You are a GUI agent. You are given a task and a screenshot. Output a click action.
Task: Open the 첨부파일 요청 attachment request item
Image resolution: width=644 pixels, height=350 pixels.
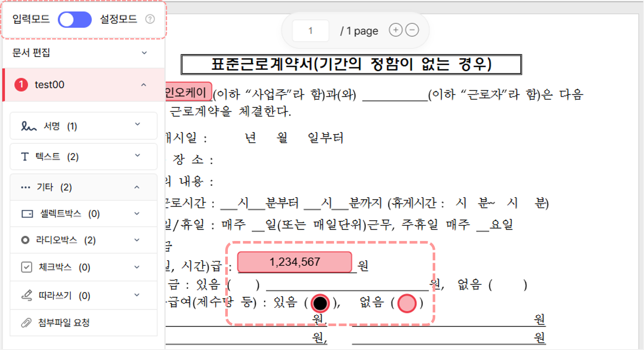click(83, 323)
